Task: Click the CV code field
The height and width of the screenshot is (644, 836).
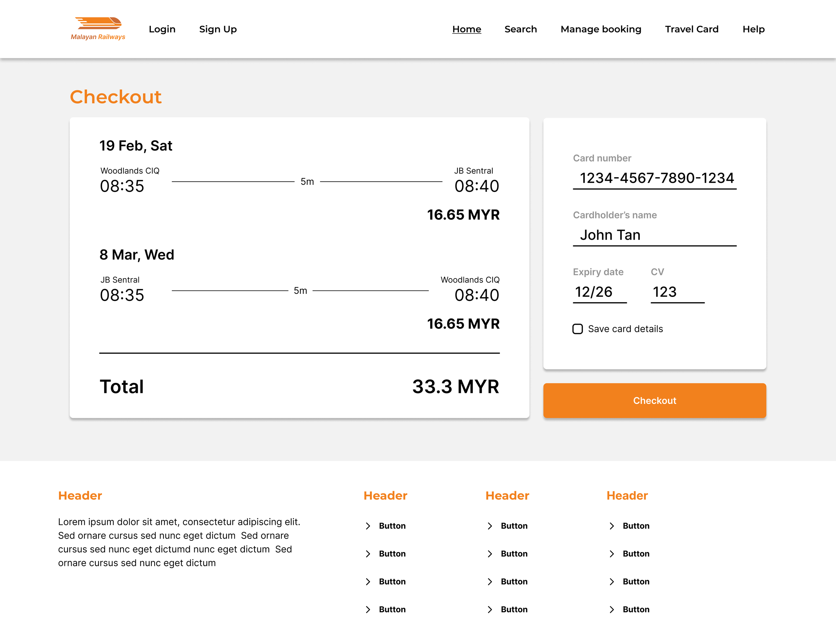Action: click(677, 292)
